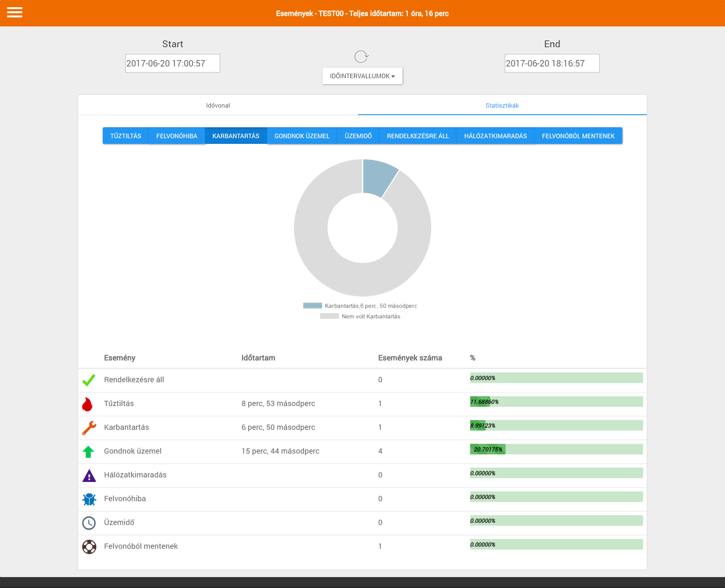The height and width of the screenshot is (588, 725).
Task: Click the orange wrench Karbantartás icon
Action: tap(89, 428)
